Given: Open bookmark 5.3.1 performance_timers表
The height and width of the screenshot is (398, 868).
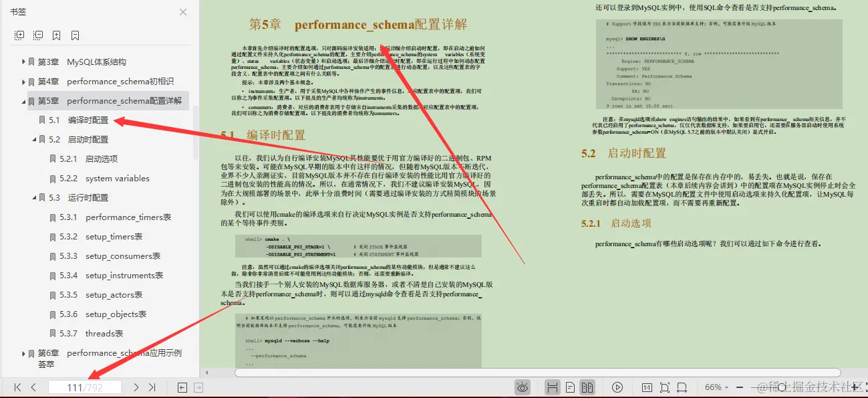Looking at the screenshot, I should [115, 217].
